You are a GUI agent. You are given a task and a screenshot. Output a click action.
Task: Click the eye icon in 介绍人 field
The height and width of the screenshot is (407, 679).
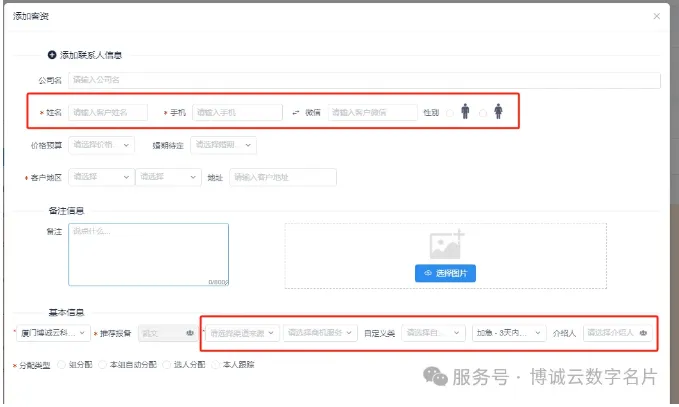(643, 333)
